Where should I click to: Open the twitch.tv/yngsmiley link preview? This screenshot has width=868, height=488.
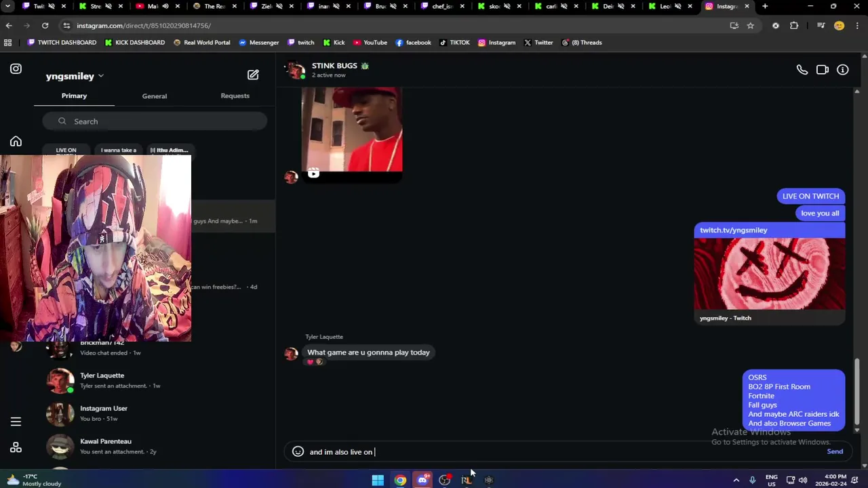[770, 274]
